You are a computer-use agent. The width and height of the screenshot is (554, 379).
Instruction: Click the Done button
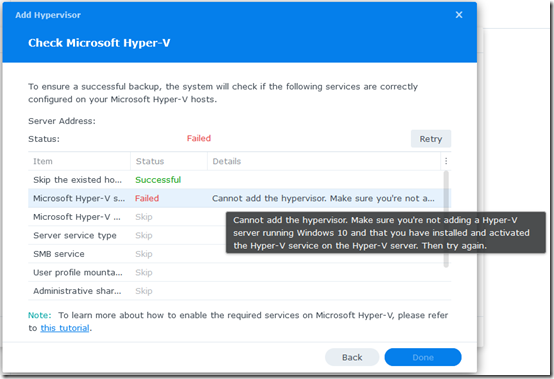pyautogui.click(x=423, y=357)
